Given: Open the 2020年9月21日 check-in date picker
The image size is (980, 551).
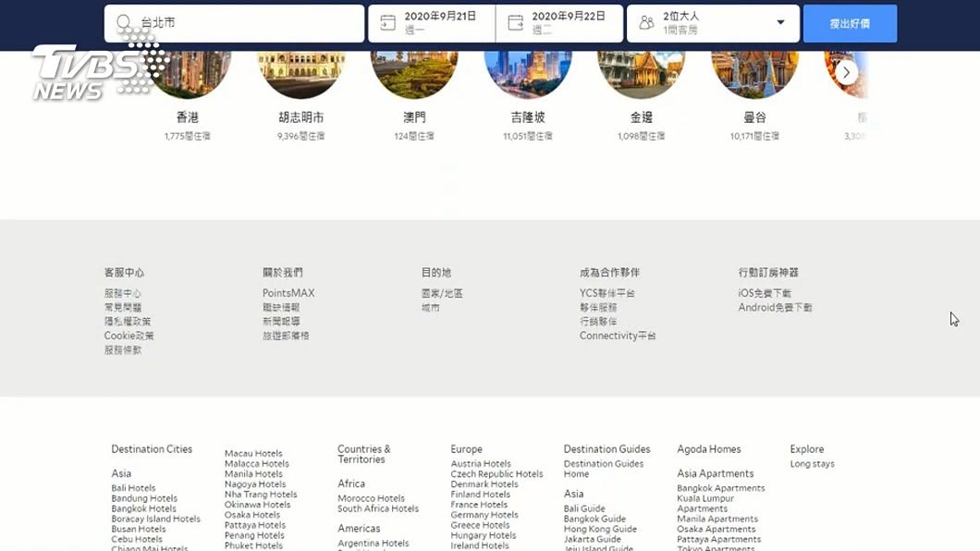Looking at the screenshot, I should (432, 23).
